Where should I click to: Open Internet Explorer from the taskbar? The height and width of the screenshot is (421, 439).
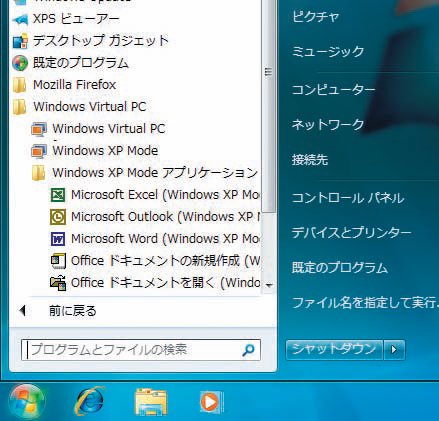(x=90, y=401)
